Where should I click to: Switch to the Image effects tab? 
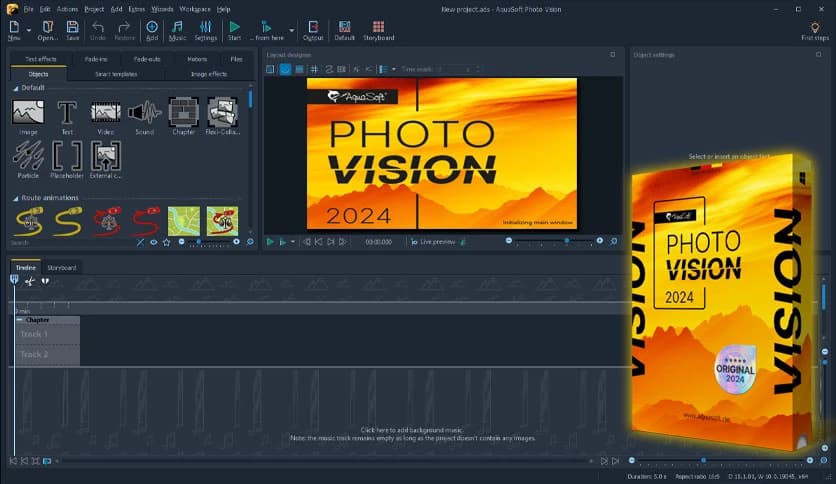click(209, 75)
